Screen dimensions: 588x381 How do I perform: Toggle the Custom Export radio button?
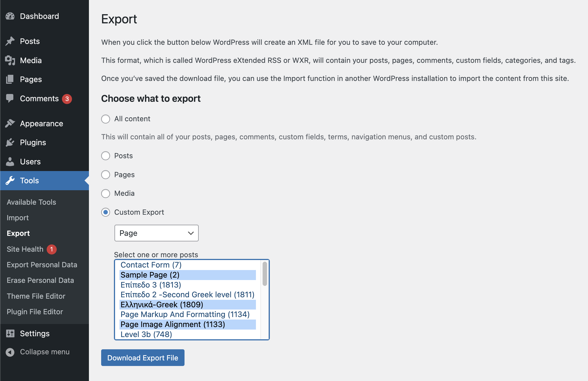tap(105, 212)
